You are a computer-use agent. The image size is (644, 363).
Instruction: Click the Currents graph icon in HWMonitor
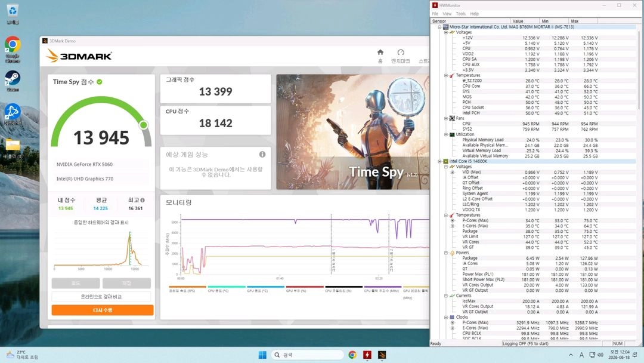point(452,296)
